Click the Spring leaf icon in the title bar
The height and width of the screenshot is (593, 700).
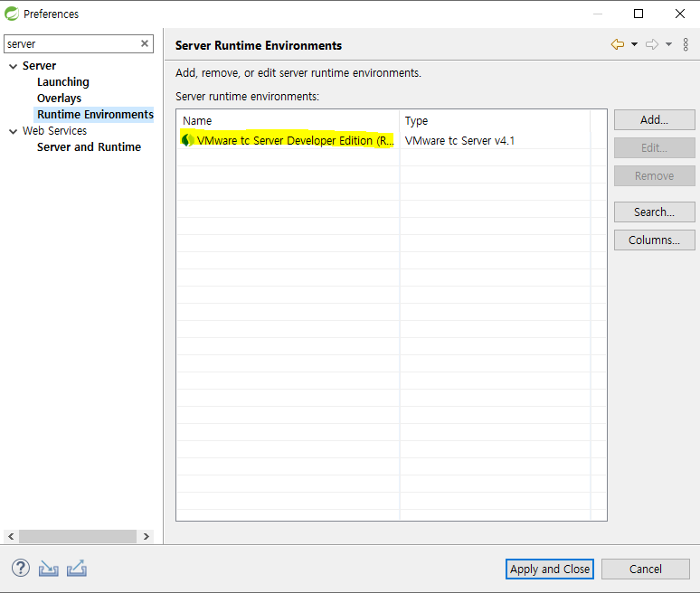(12, 14)
